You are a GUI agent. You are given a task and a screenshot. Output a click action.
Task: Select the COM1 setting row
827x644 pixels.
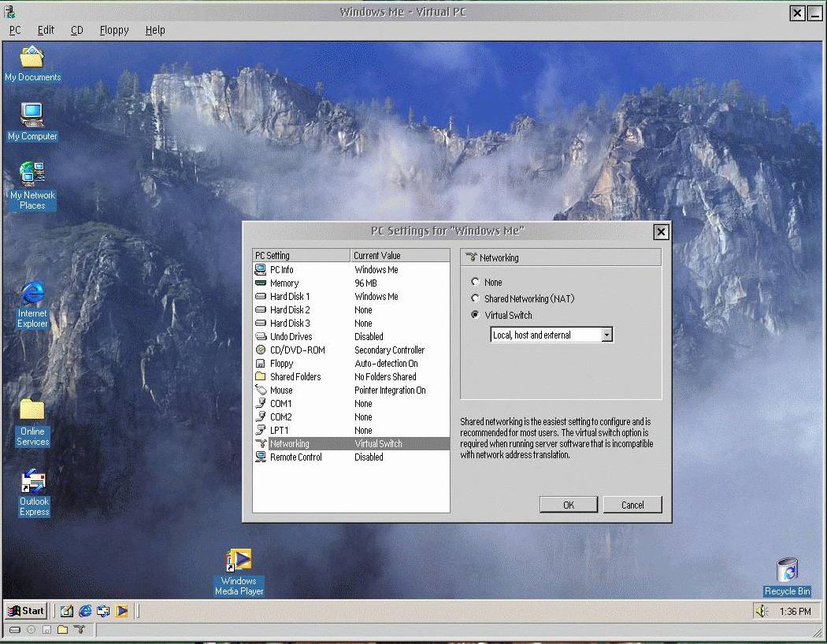(x=351, y=404)
